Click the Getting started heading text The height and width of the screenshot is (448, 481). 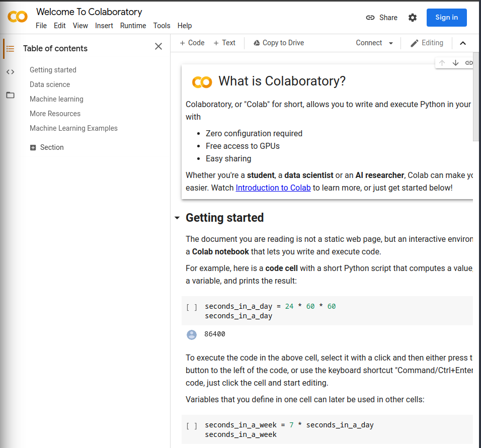224,218
